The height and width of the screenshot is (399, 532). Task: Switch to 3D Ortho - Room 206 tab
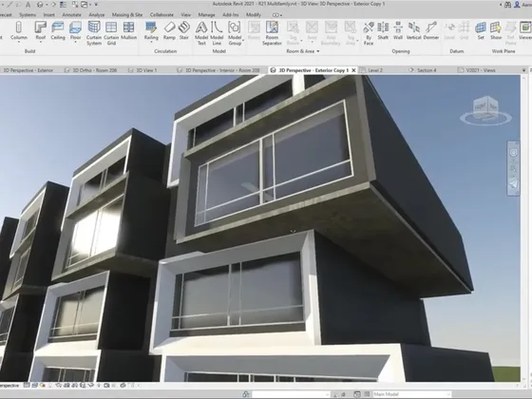(91, 70)
